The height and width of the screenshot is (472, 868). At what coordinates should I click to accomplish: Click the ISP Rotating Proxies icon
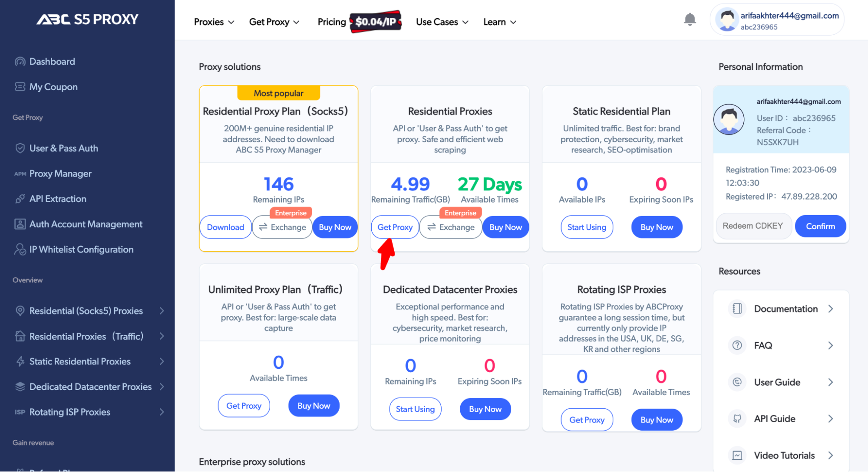coord(20,412)
